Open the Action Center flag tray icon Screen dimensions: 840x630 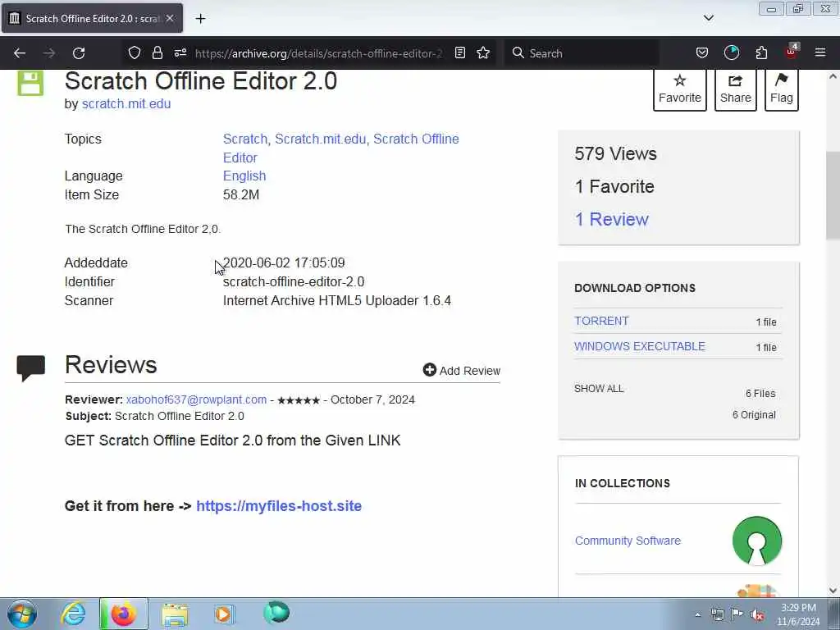tap(737, 614)
